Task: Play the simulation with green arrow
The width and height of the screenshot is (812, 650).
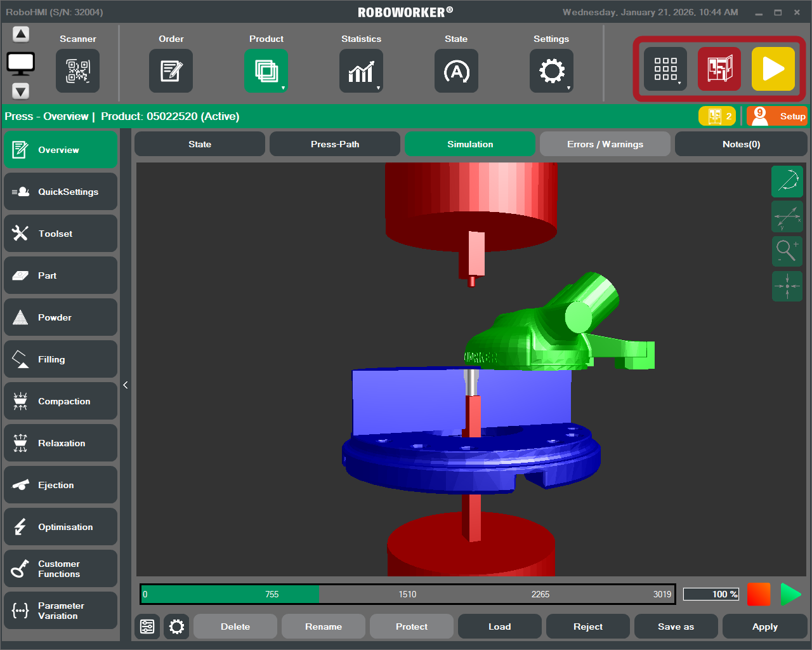Action: 790,594
